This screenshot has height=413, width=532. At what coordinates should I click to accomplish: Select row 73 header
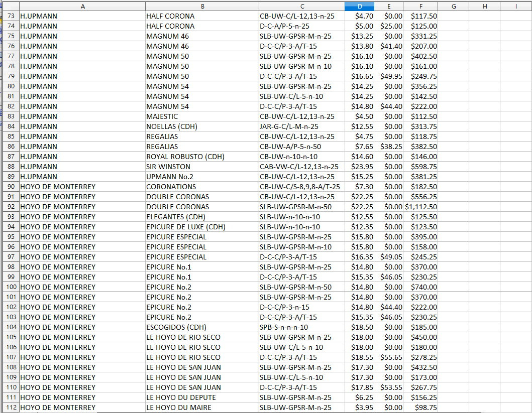pyautogui.click(x=11, y=16)
